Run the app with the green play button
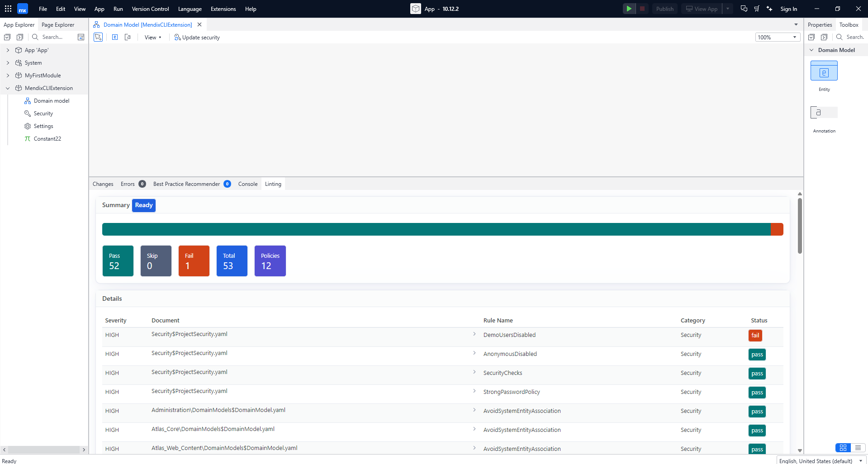The height and width of the screenshot is (464, 868). (x=629, y=9)
